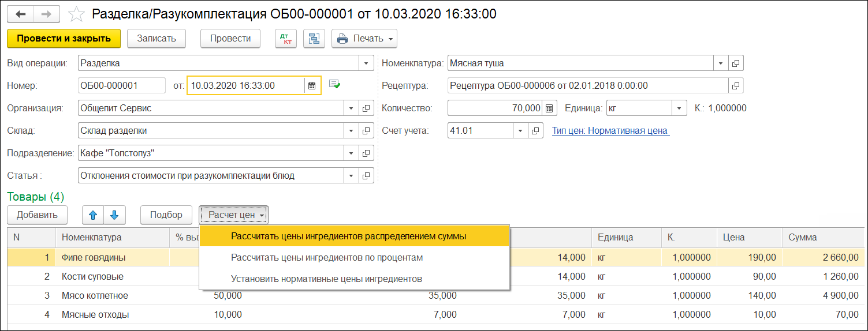The height and width of the screenshot is (331, 868).
Task: Select Рассчитать цены ингредиентов по процентам
Action: pyautogui.click(x=327, y=257)
